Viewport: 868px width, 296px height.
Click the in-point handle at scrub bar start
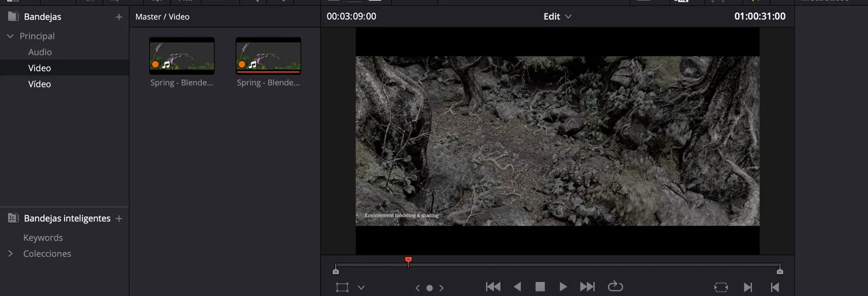coord(336,270)
